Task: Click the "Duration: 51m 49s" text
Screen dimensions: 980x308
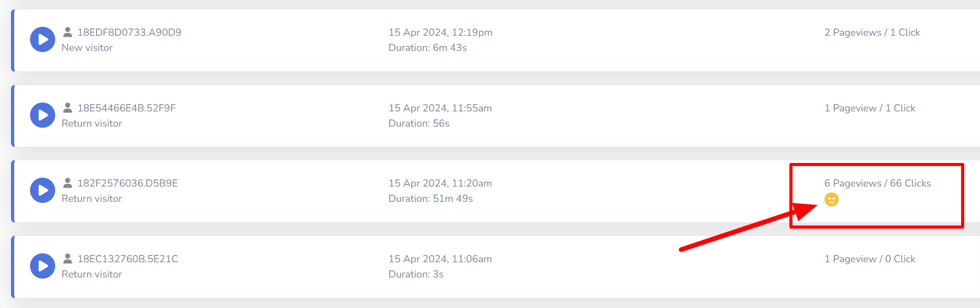Action: tap(431, 199)
